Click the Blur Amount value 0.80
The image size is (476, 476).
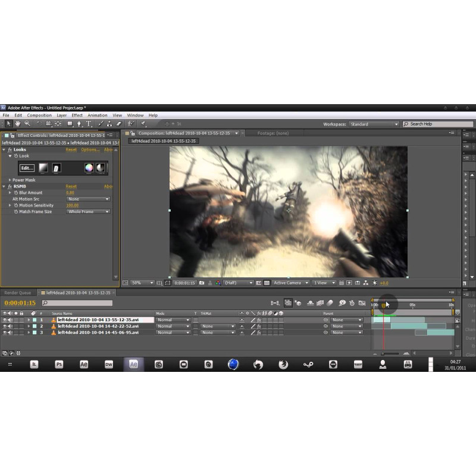tap(70, 193)
